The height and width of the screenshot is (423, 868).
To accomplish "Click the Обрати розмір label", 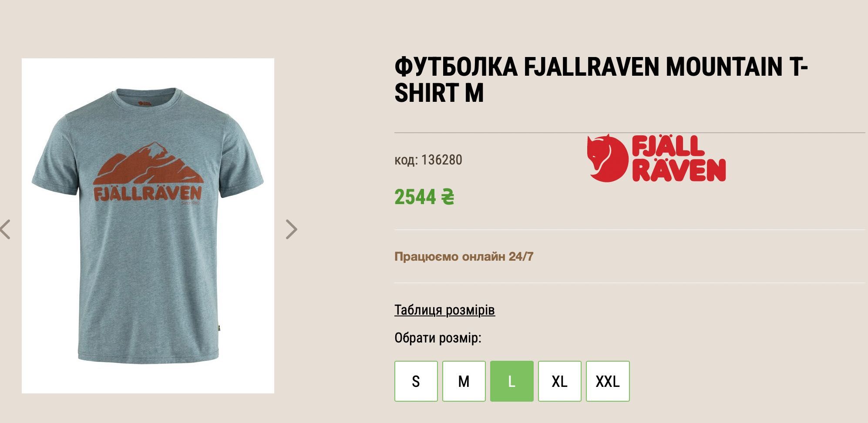I will pyautogui.click(x=438, y=338).
